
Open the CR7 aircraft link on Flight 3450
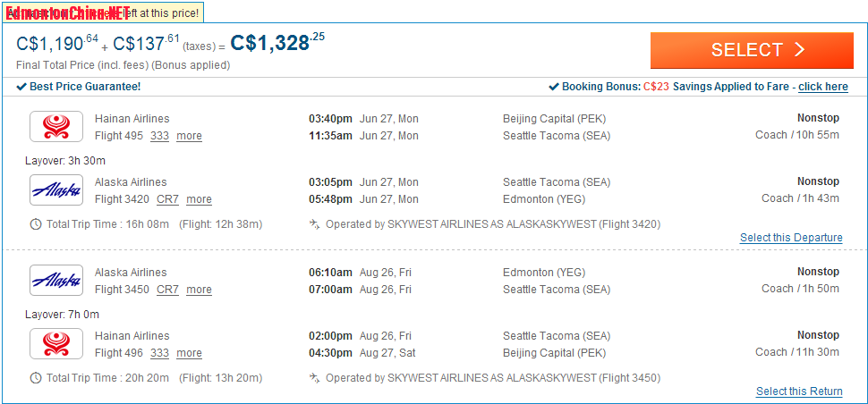tap(167, 290)
